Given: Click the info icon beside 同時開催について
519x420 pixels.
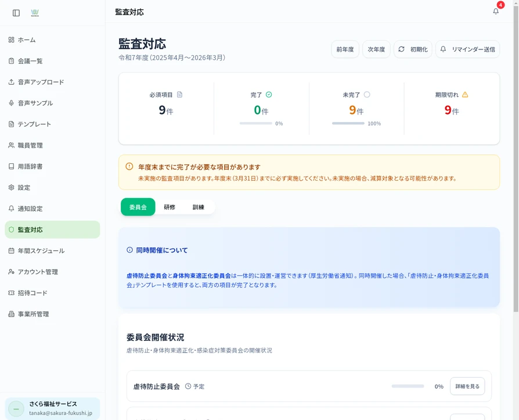Looking at the screenshot, I should tap(130, 250).
